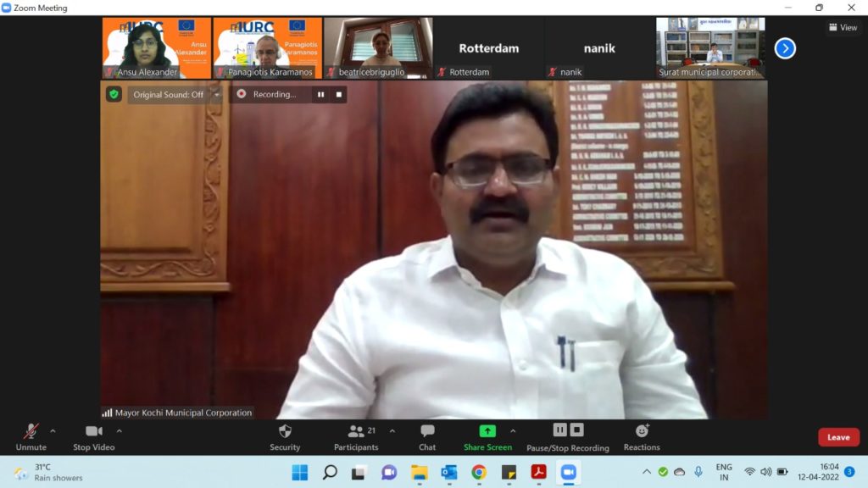Expand share screen options caret

(513, 430)
